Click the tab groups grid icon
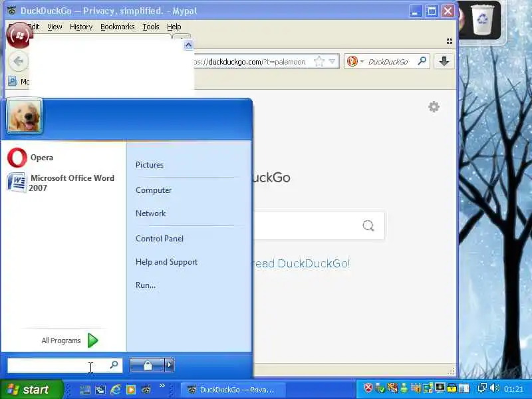The height and width of the screenshot is (399, 532). point(450,41)
